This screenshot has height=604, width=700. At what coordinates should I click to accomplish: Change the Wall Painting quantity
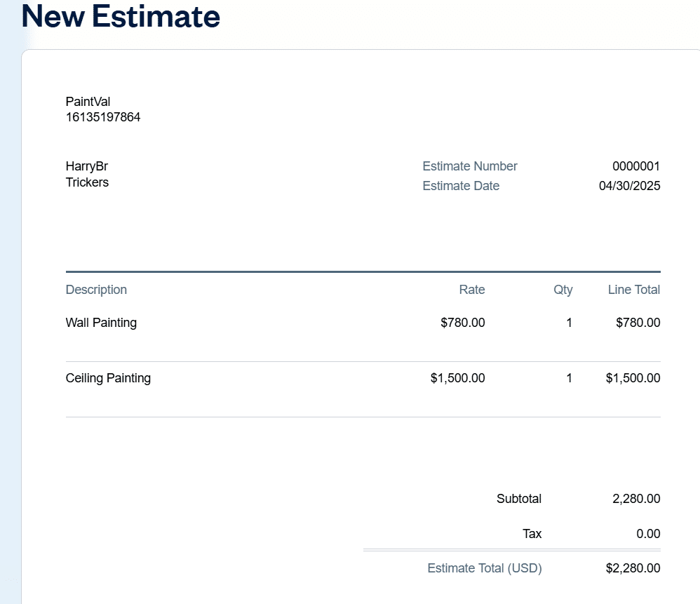569,322
